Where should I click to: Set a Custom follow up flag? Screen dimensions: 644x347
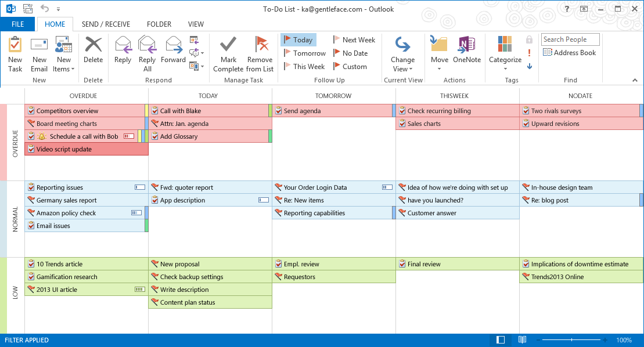coord(350,67)
